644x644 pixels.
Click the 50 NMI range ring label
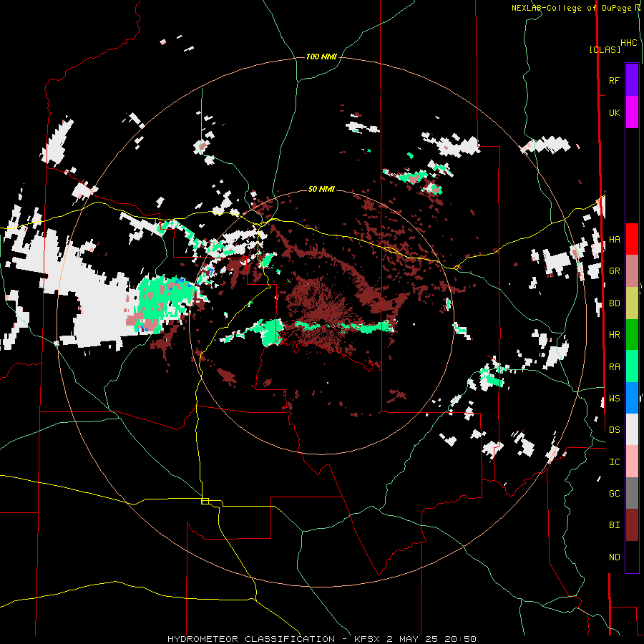click(321, 190)
